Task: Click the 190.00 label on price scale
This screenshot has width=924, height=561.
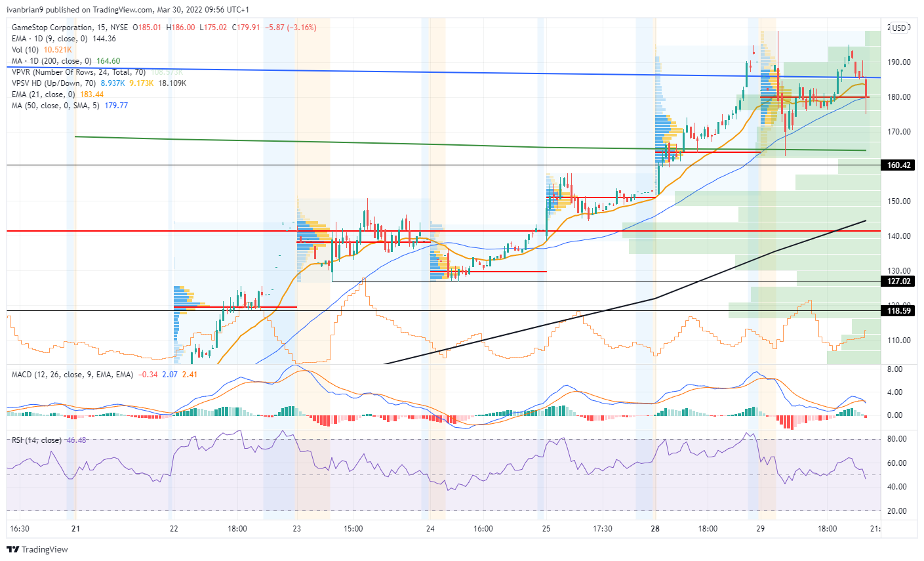Action: [x=899, y=62]
